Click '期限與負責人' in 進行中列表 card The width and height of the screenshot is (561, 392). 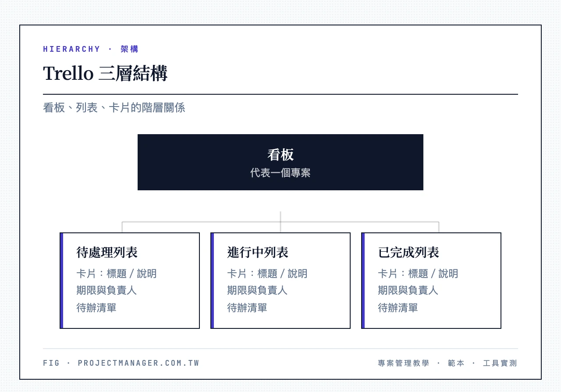pyautogui.click(x=257, y=290)
